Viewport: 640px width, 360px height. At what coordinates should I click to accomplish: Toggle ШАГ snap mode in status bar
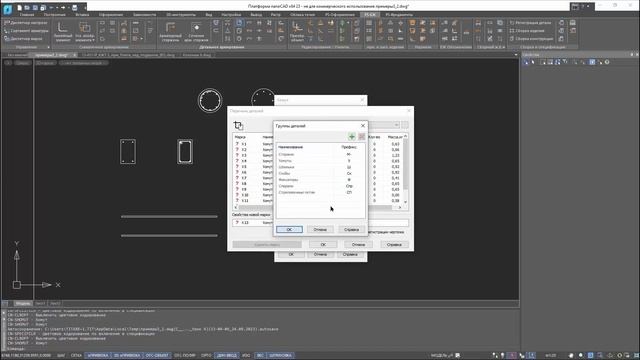[x=61, y=356]
